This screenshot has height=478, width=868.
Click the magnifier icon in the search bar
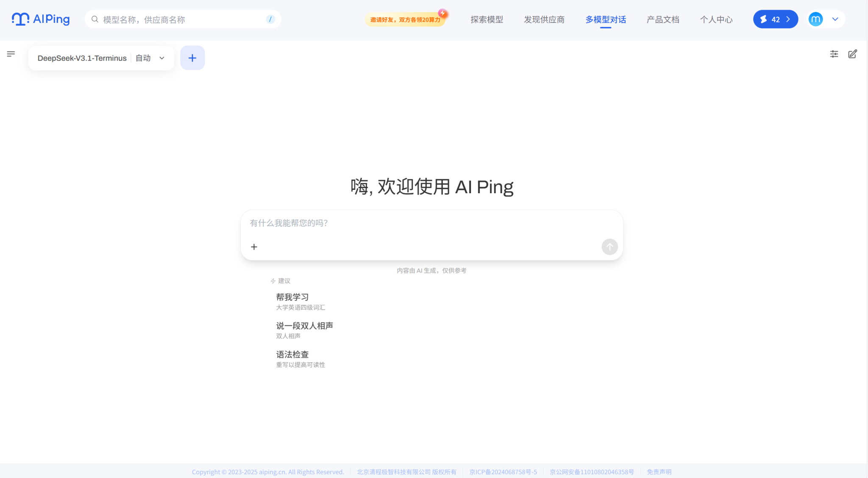click(x=95, y=19)
